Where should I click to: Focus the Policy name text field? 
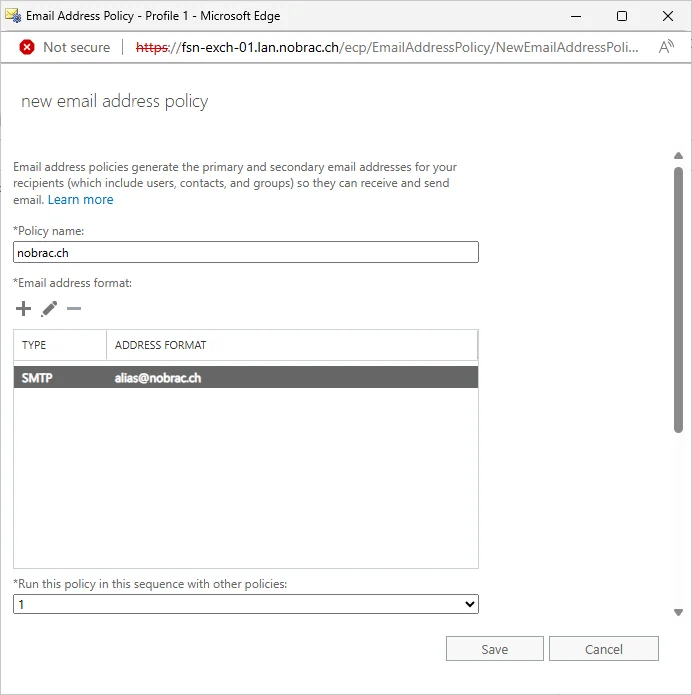(246, 252)
